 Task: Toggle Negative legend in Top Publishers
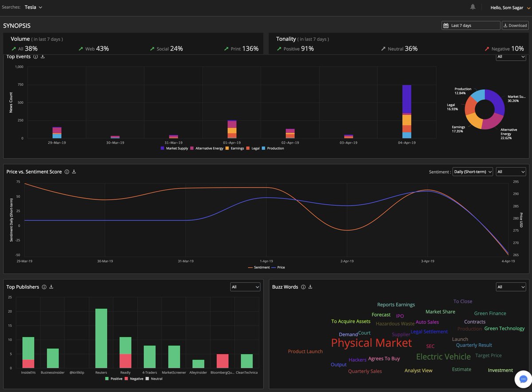coord(134,379)
